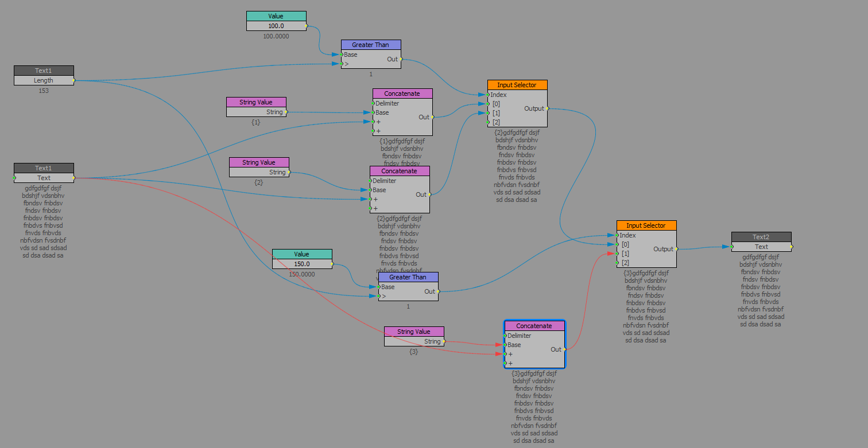This screenshot has height=448, width=868.
Task: Click the 153 value under the Length row
Action: click(x=44, y=91)
